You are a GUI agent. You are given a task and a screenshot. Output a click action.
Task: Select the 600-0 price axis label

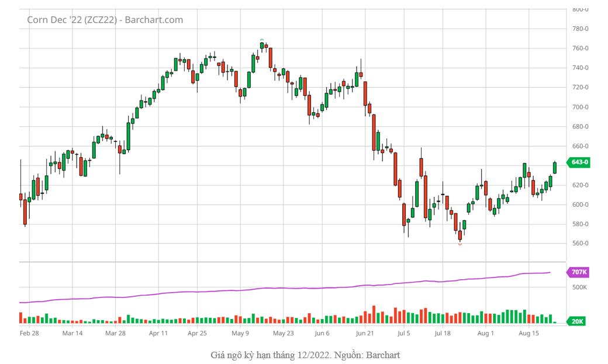(581, 204)
